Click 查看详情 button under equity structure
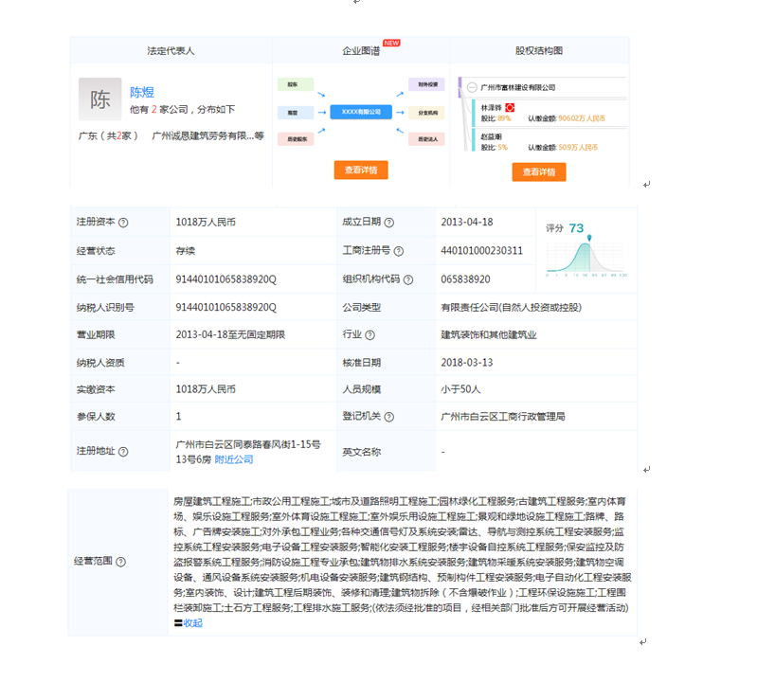 coord(538,172)
